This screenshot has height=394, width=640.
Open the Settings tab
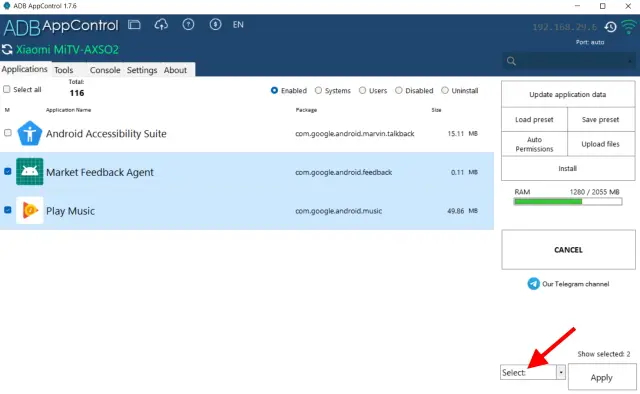[x=142, y=70]
